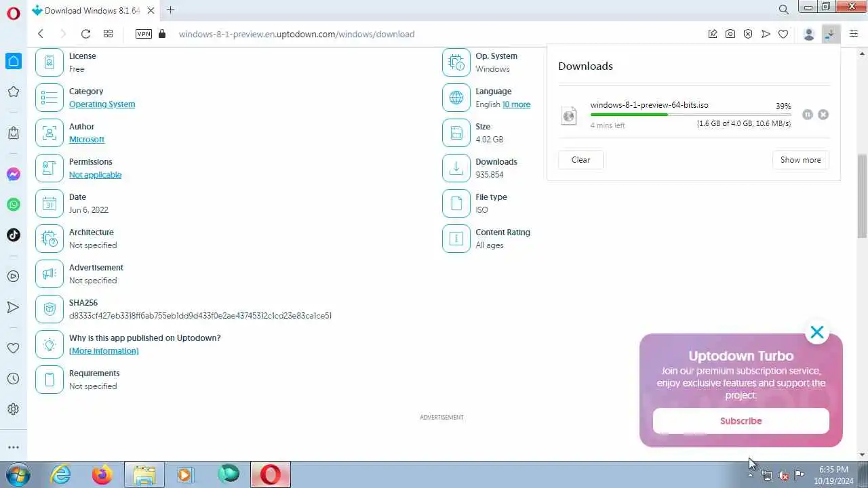Open sidebar Home icon
Screen dimensions: 868x488
pos(14,61)
